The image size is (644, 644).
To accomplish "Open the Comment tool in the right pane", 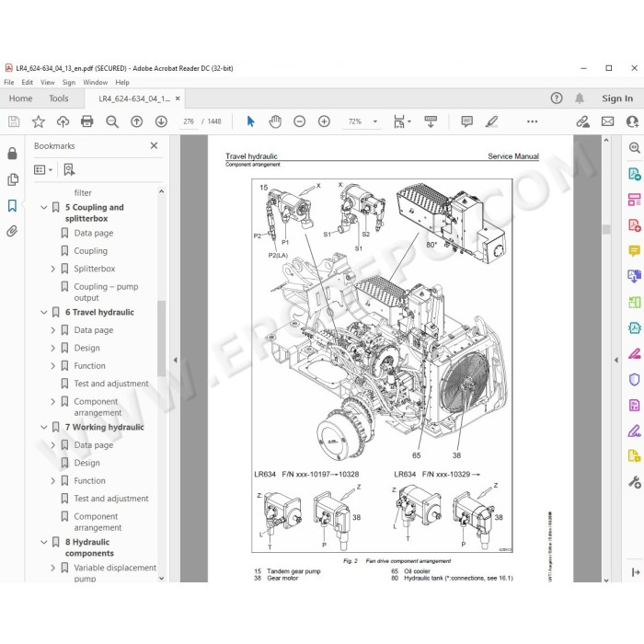I will coord(634,250).
